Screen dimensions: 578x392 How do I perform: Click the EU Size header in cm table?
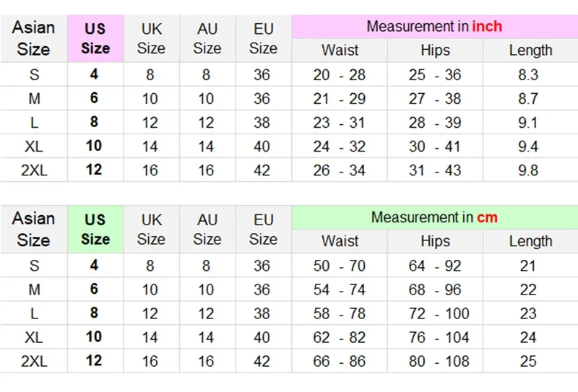pyautogui.click(x=263, y=230)
